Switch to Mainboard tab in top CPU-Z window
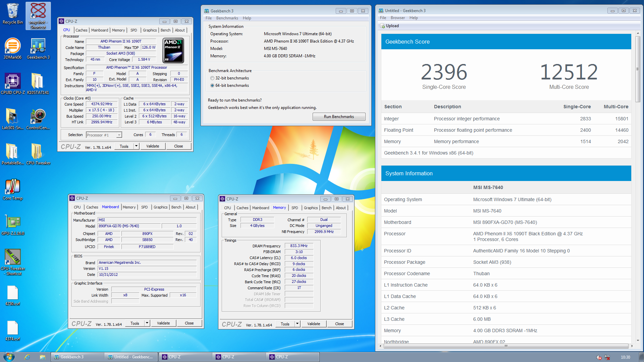The image size is (644, 362). pos(100,30)
